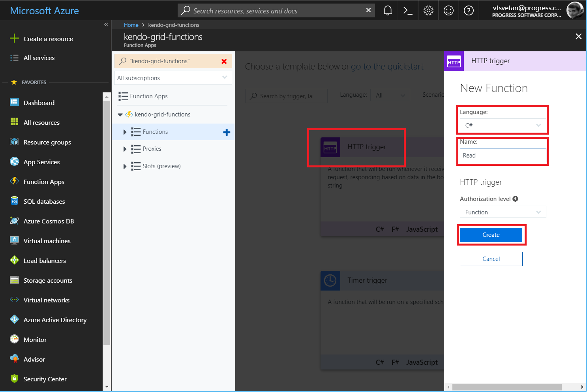Clear the search box with the red X
The height and width of the screenshot is (392, 587).
[x=224, y=61]
